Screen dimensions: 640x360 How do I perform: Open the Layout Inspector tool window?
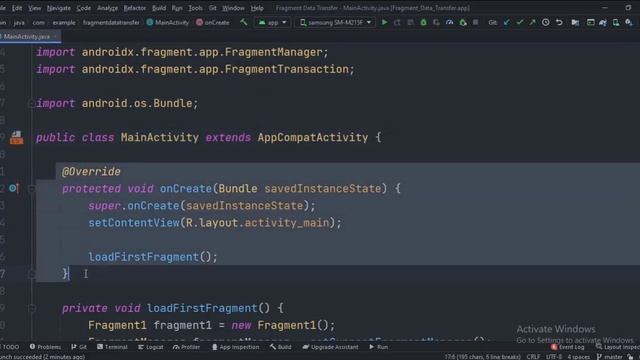point(617,347)
